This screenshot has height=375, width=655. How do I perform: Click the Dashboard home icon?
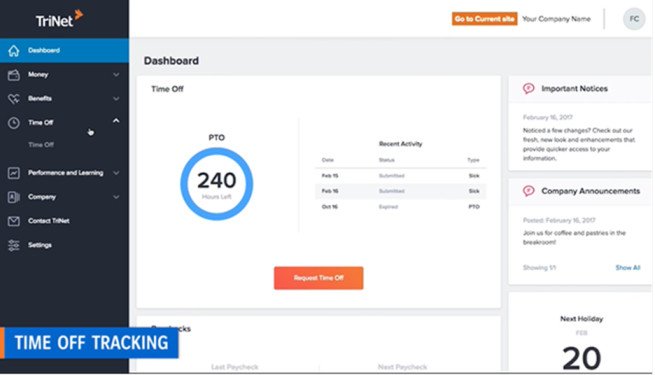(x=14, y=51)
